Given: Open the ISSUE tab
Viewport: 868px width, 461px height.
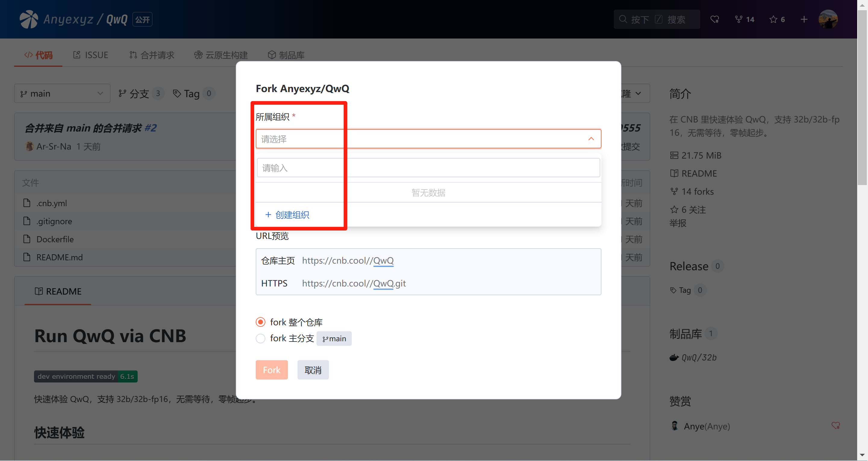Looking at the screenshot, I should (91, 55).
